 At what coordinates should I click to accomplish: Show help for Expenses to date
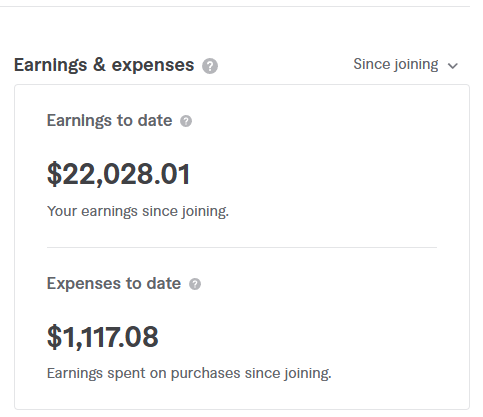click(195, 284)
